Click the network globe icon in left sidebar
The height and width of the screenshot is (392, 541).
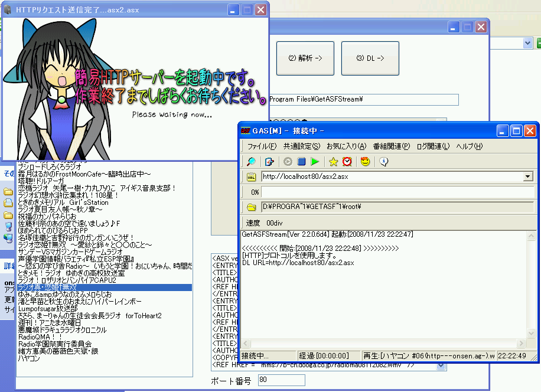(x=8, y=238)
